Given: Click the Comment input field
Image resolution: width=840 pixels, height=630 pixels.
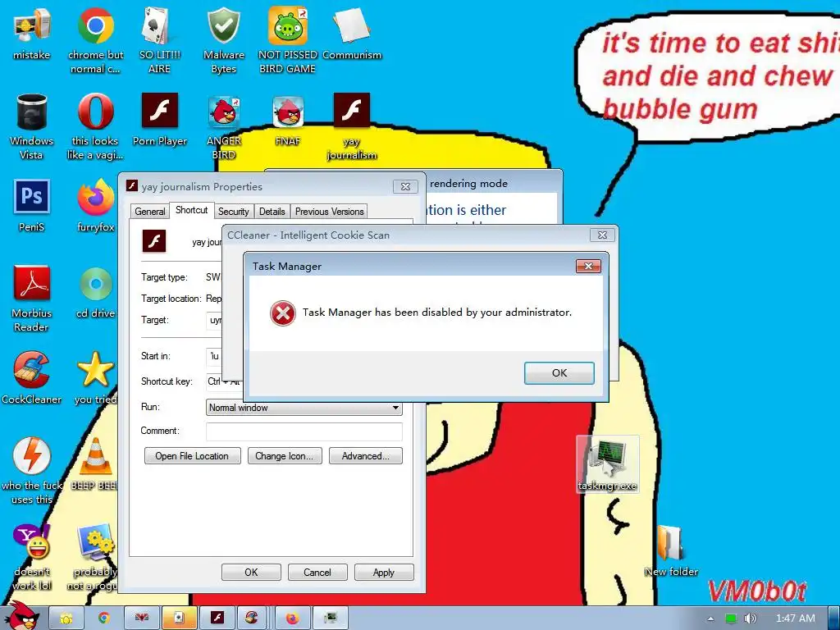Looking at the screenshot, I should point(304,431).
